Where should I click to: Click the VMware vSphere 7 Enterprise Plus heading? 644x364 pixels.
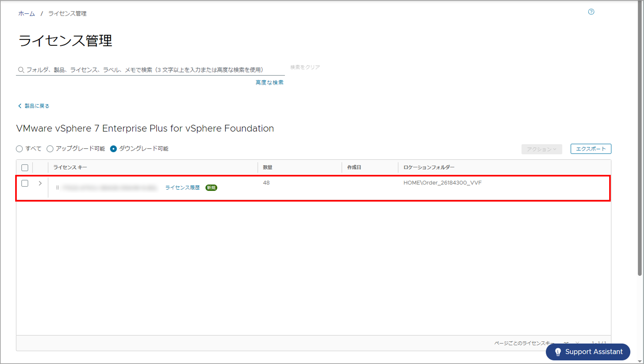tap(145, 128)
